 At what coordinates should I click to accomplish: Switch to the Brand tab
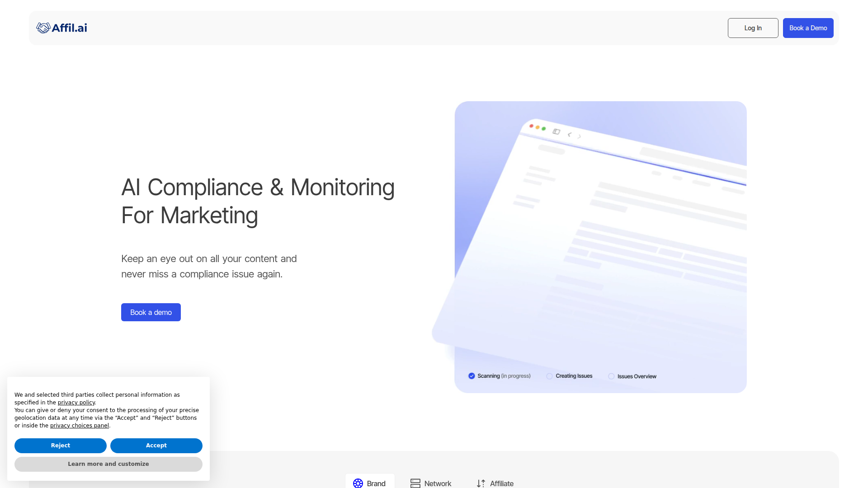[x=370, y=482]
